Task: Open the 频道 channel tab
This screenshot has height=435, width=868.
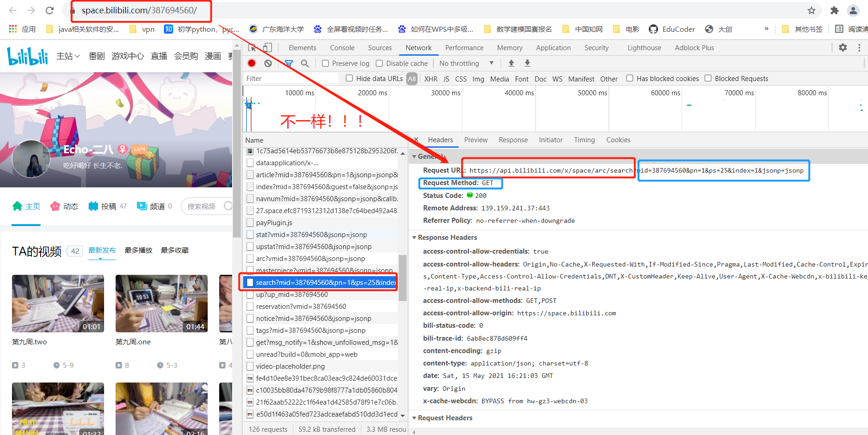Action: coord(154,206)
